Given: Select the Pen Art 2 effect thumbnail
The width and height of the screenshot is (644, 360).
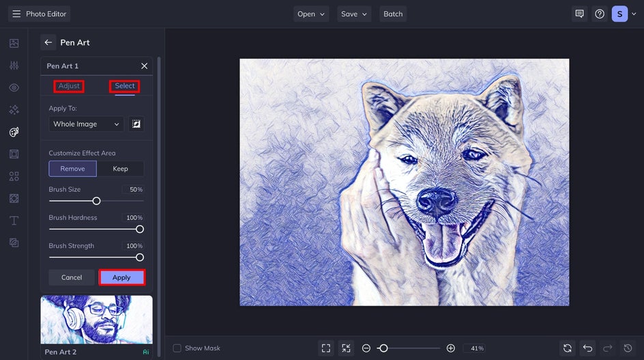Looking at the screenshot, I should coord(96,320).
